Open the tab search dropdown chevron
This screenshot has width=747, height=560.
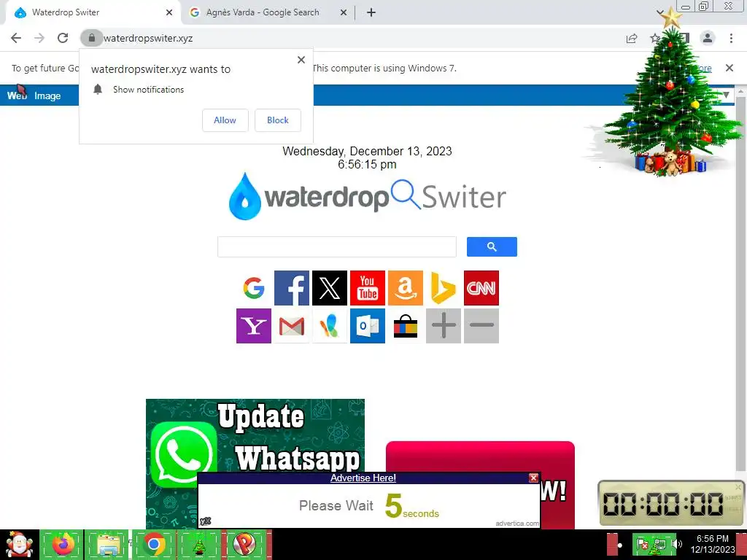click(x=659, y=12)
